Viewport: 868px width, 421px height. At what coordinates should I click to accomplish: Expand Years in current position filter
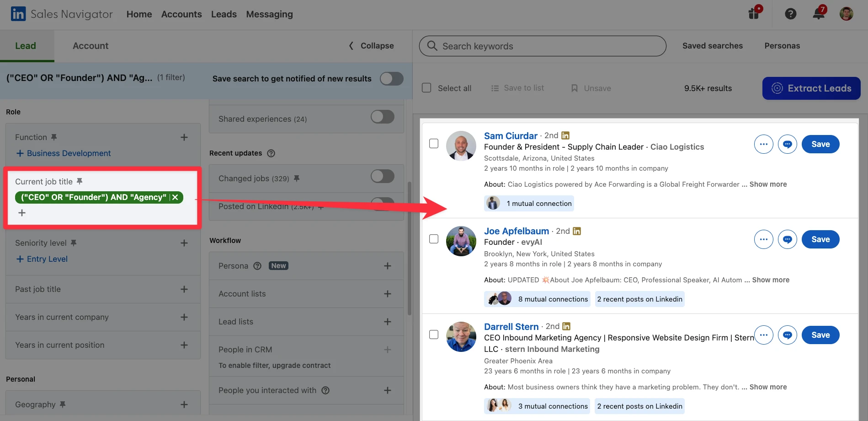184,345
